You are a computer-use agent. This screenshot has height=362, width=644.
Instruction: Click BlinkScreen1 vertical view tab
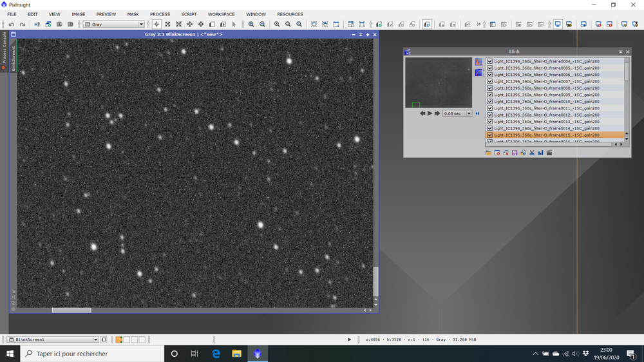pyautogui.click(x=13, y=58)
